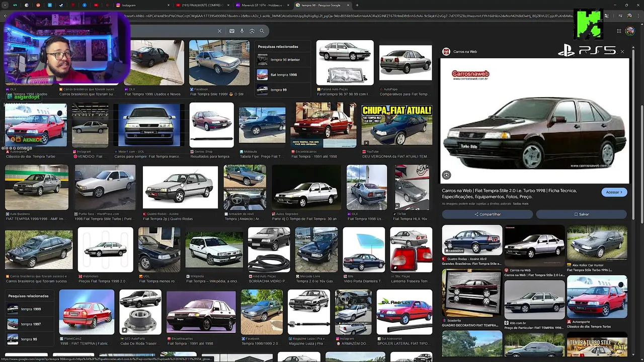Click the magnifier search submit icon

(262, 31)
